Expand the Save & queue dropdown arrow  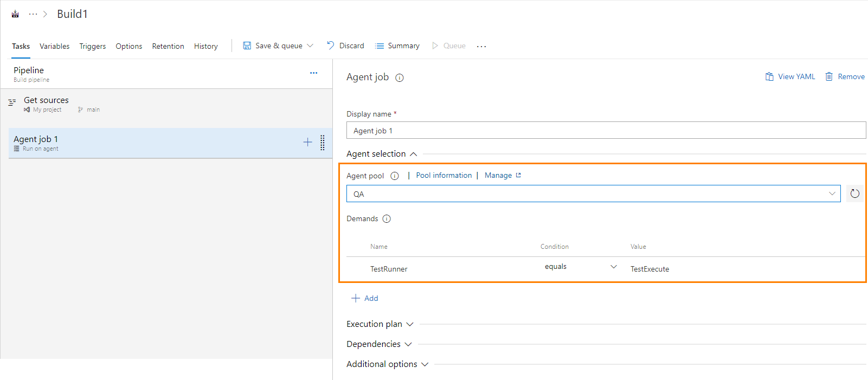[x=310, y=46]
